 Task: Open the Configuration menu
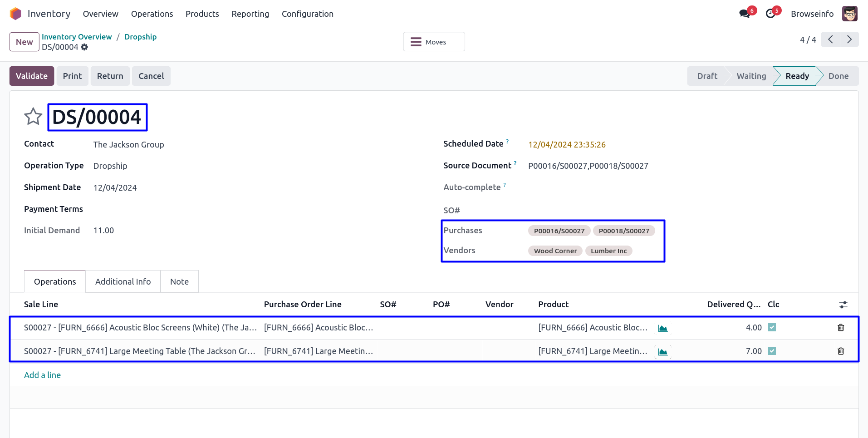pyautogui.click(x=307, y=14)
